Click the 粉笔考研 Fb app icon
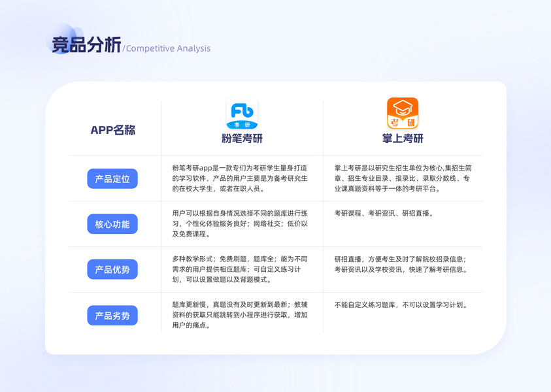Image resolution: width=551 pixels, height=392 pixels. coord(242,114)
